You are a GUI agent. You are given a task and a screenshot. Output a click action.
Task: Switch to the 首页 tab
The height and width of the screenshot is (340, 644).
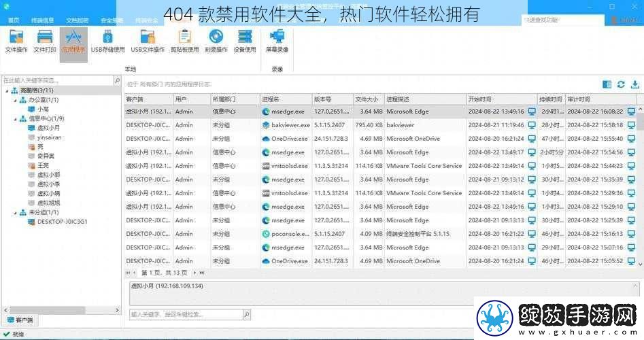point(14,20)
